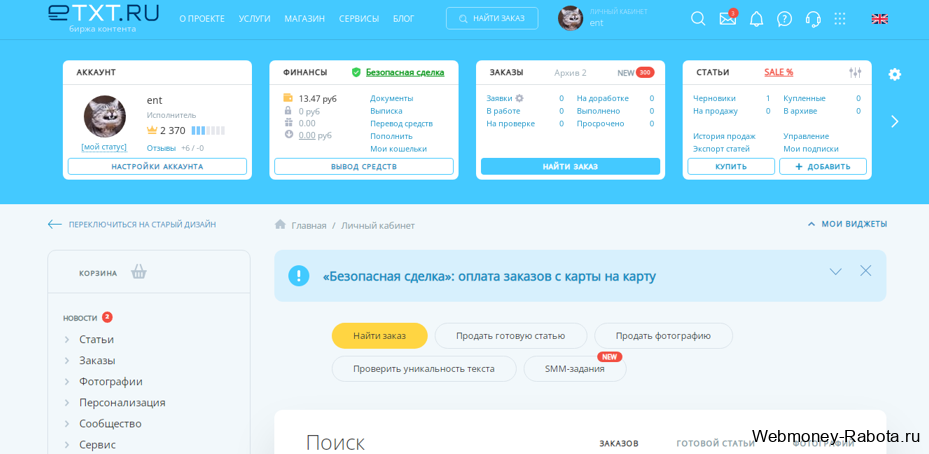This screenshot has width=929, height=454.
Task: Click the user avatar in the header
Action: tap(571, 18)
